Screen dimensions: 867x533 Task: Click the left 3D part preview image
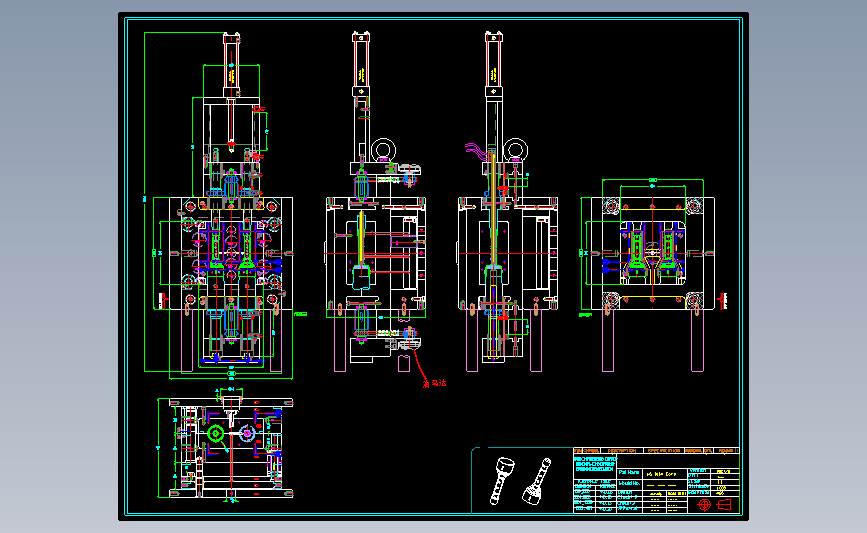point(502,480)
